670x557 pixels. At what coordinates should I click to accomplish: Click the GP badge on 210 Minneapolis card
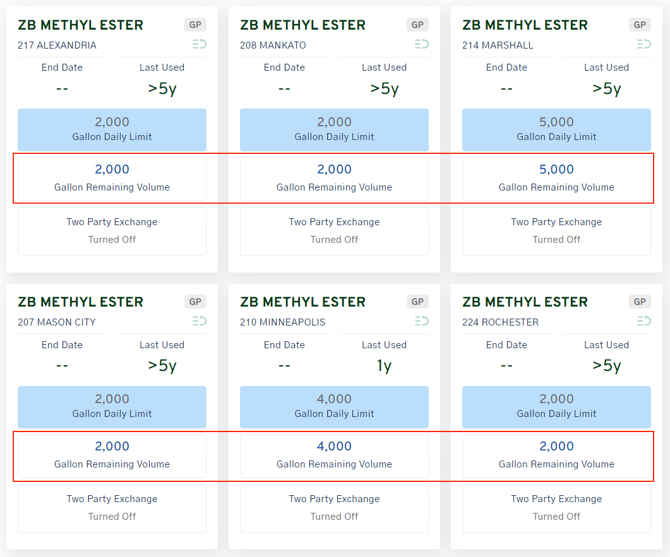418,301
